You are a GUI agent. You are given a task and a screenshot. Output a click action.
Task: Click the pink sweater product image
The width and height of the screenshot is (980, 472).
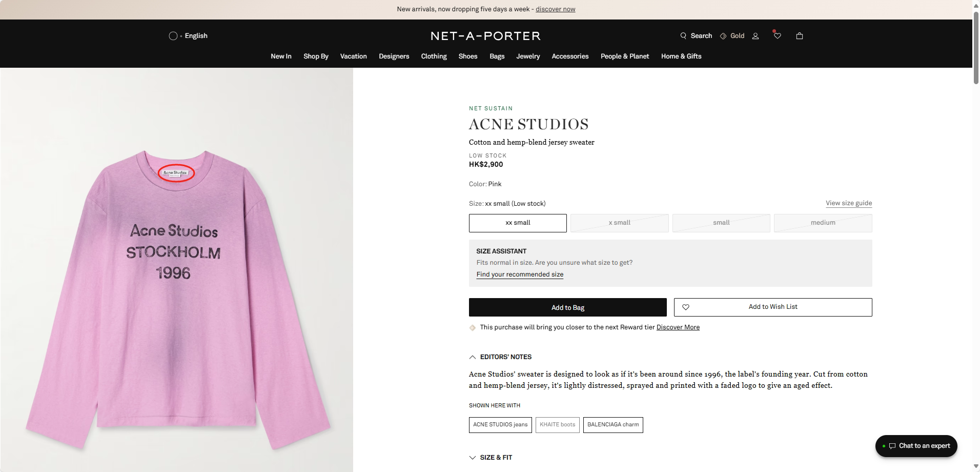pos(176,298)
